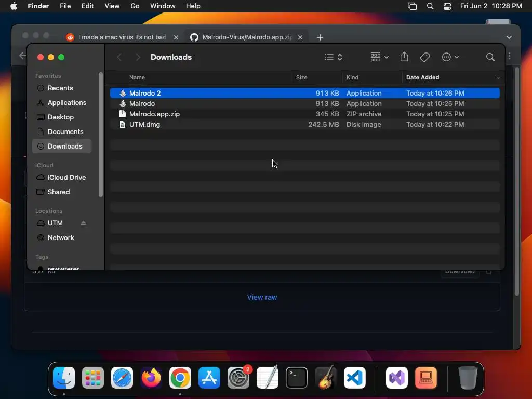Viewport: 532px width, 399px height.
Task: Sort by the Name column header
Action: tap(137, 78)
